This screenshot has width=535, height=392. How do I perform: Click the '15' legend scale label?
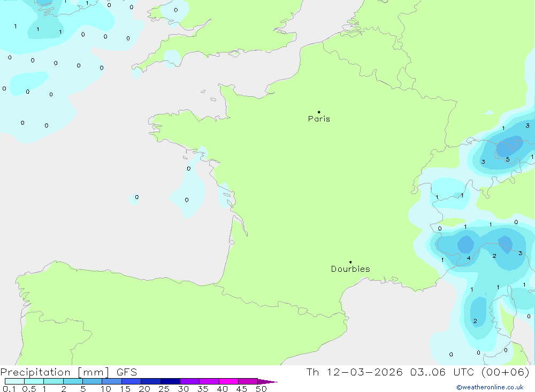(125, 389)
